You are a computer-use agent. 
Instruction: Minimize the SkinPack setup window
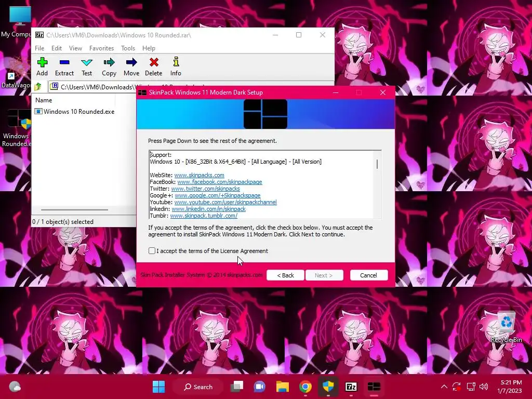point(336,92)
